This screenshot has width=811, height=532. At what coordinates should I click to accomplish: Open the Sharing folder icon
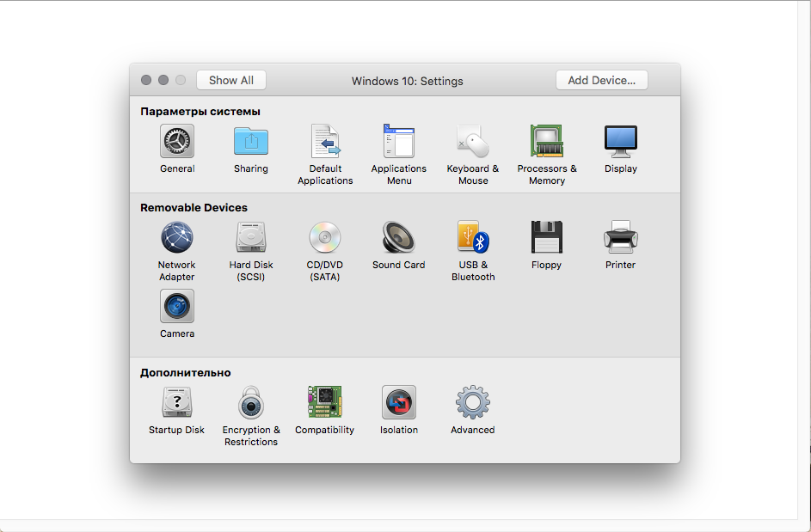(x=251, y=141)
